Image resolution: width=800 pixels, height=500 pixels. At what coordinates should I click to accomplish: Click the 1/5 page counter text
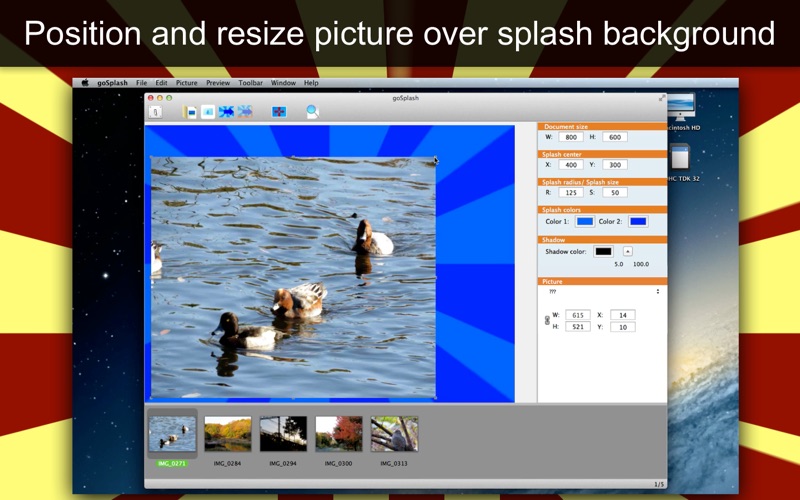click(659, 484)
